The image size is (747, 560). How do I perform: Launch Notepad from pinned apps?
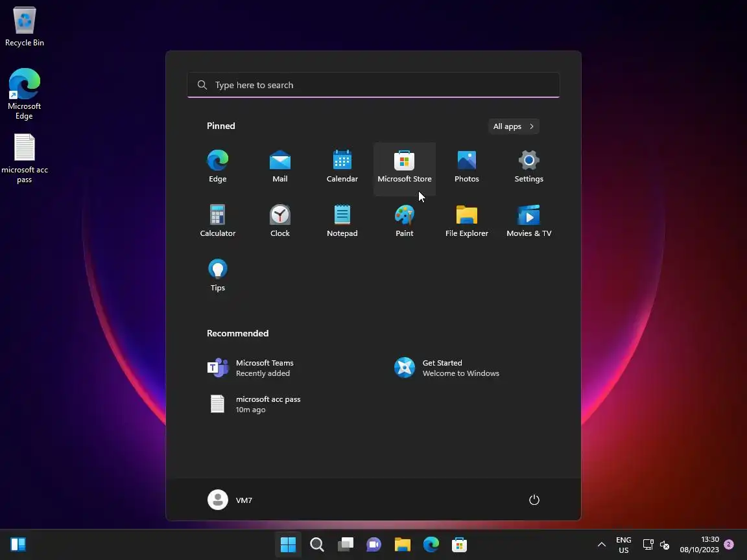coord(342,222)
